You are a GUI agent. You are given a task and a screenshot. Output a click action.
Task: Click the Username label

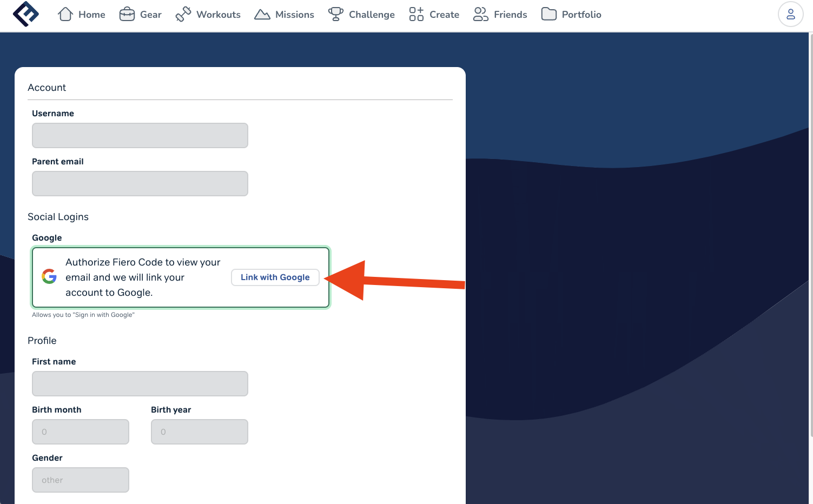point(53,114)
